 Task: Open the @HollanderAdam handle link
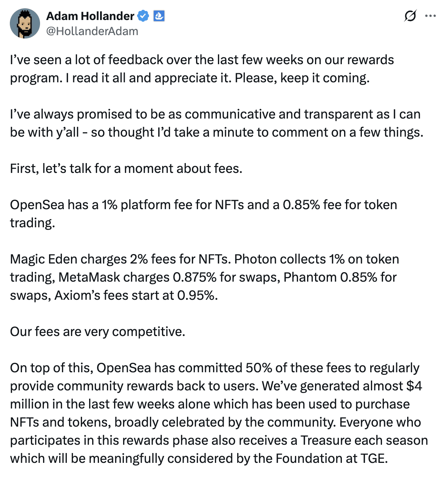click(x=92, y=31)
